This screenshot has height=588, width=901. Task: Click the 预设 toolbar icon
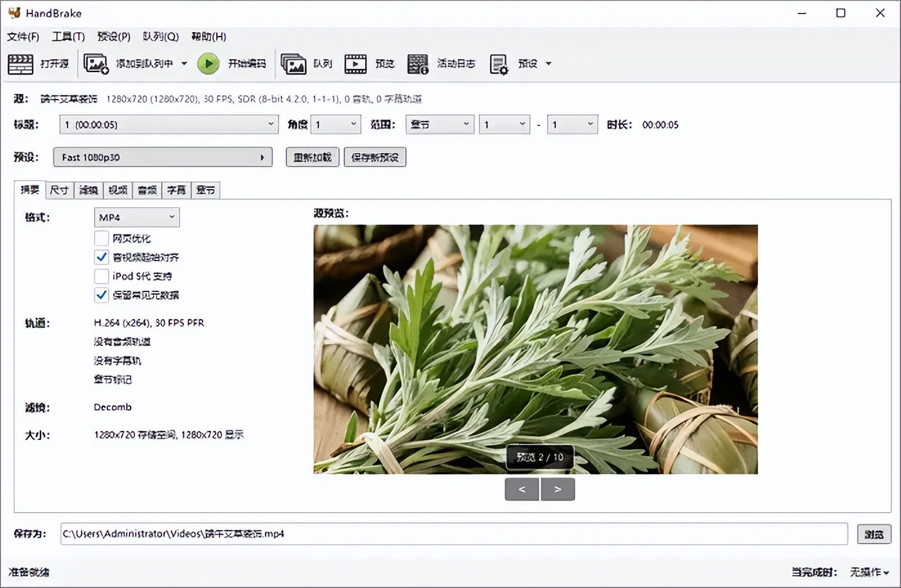497,63
